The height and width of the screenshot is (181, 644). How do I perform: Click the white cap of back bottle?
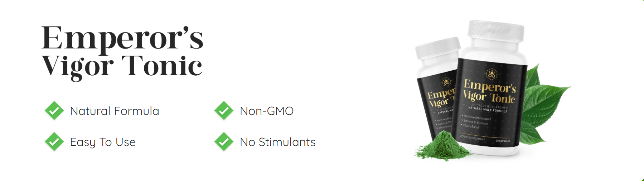[438, 47]
